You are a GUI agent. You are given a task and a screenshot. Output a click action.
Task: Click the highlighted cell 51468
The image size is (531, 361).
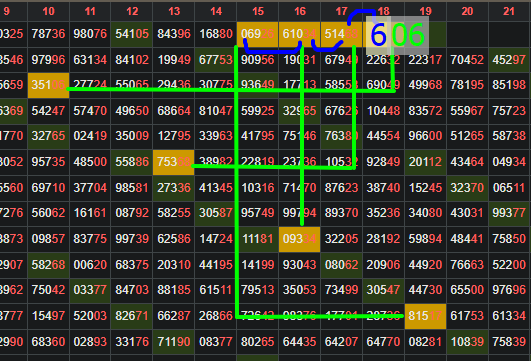(x=341, y=34)
